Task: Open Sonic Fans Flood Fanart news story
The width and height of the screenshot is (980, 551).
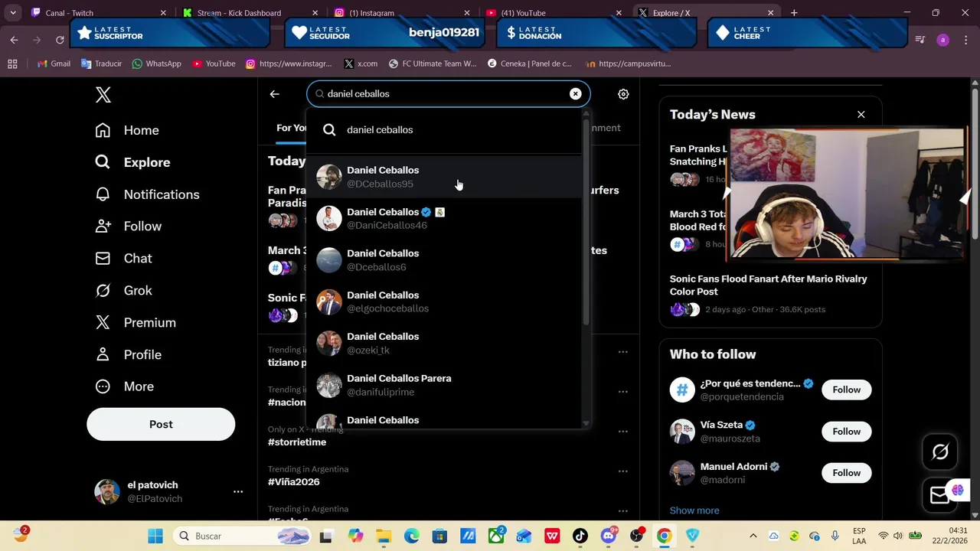Action: 770,294
